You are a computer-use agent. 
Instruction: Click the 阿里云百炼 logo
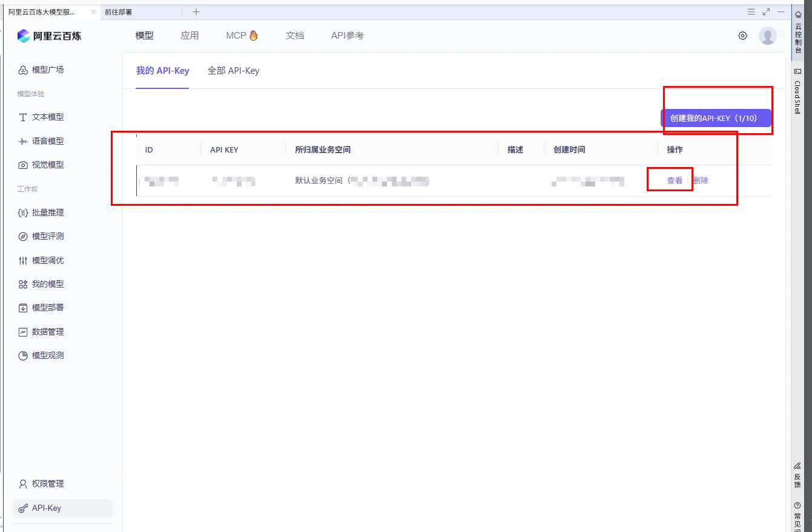pos(49,36)
